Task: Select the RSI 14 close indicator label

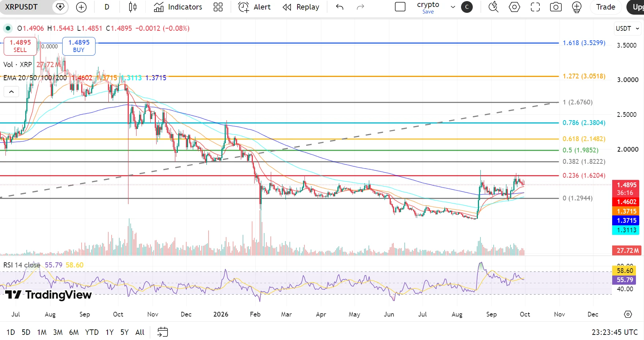Action: (x=22, y=265)
